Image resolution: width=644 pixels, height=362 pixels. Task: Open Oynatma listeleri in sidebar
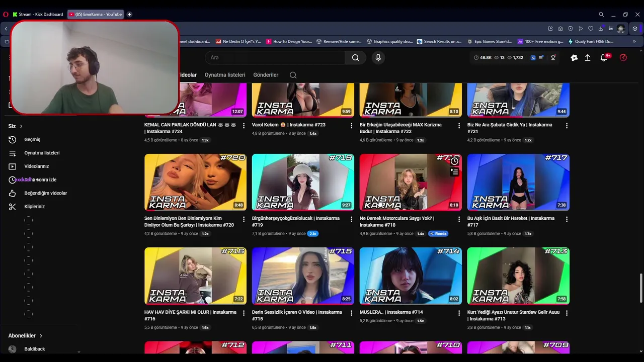coord(42,153)
